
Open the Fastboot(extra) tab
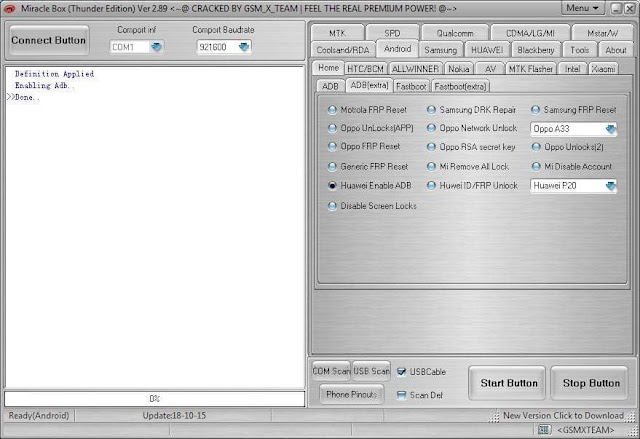[x=460, y=86]
